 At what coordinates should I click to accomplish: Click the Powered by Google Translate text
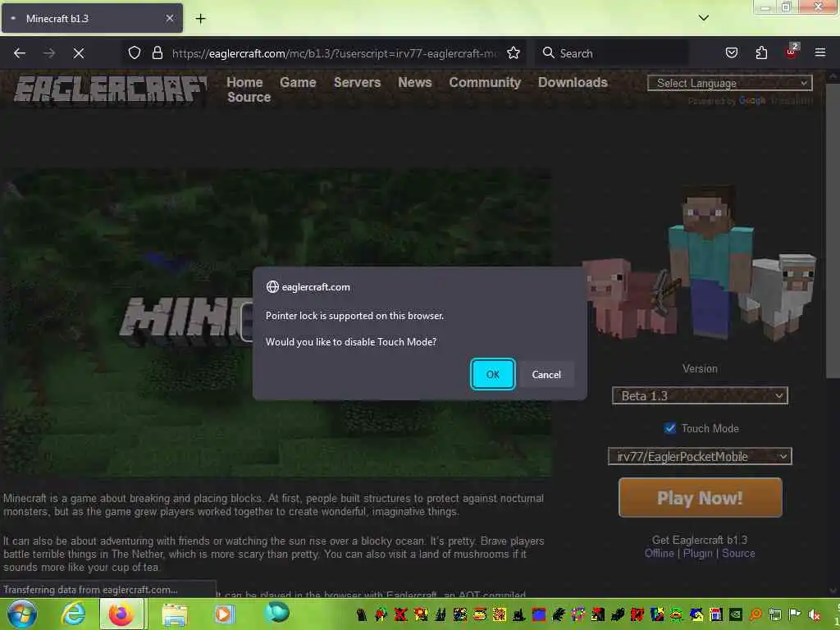click(x=750, y=101)
